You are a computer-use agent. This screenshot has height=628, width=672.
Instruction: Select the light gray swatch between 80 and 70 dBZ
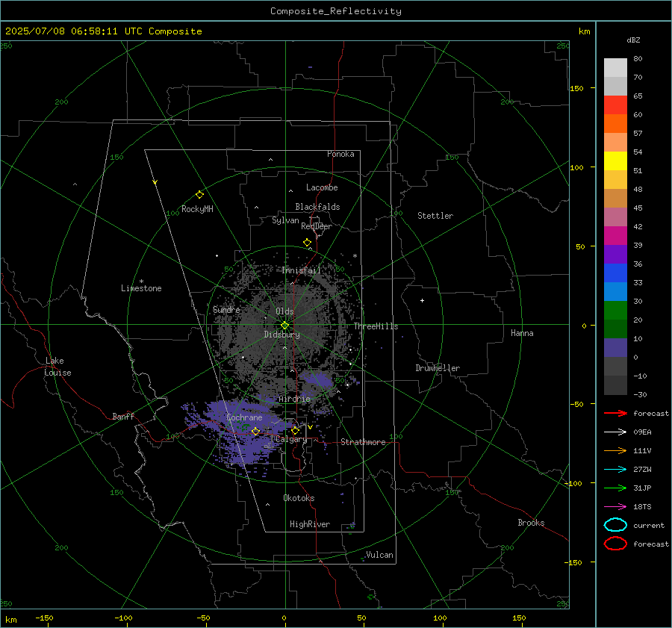pyautogui.click(x=615, y=68)
